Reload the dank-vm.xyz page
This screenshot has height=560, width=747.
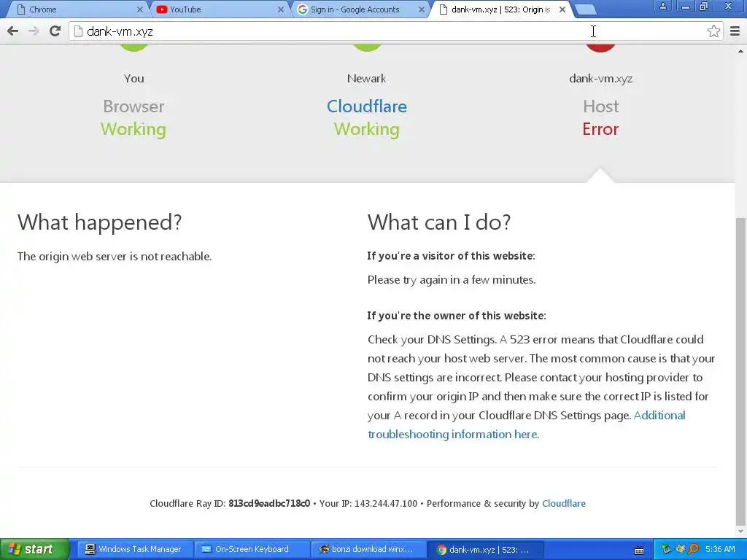pos(55,31)
